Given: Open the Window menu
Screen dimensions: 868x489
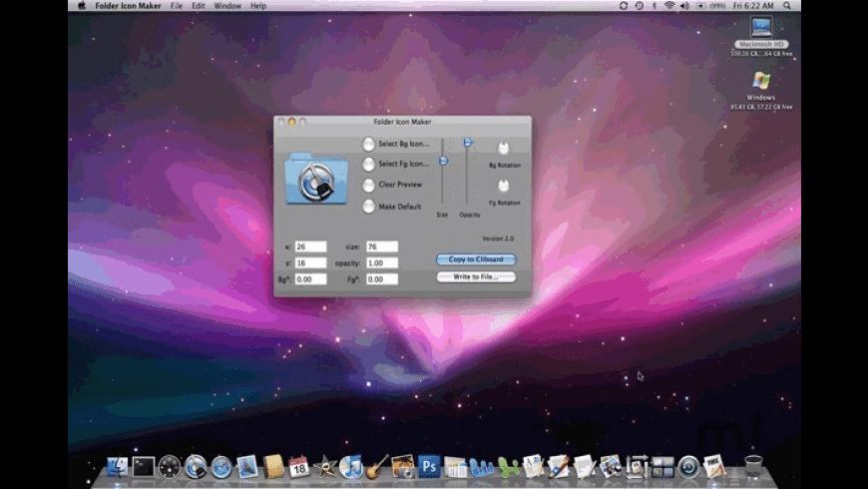Looking at the screenshot, I should (227, 6).
